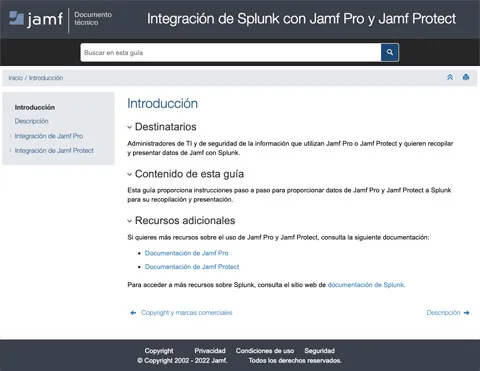Screen dimensions: 480x371
Task: Click the Recursos adicionales heading text
Action: click(185, 221)
